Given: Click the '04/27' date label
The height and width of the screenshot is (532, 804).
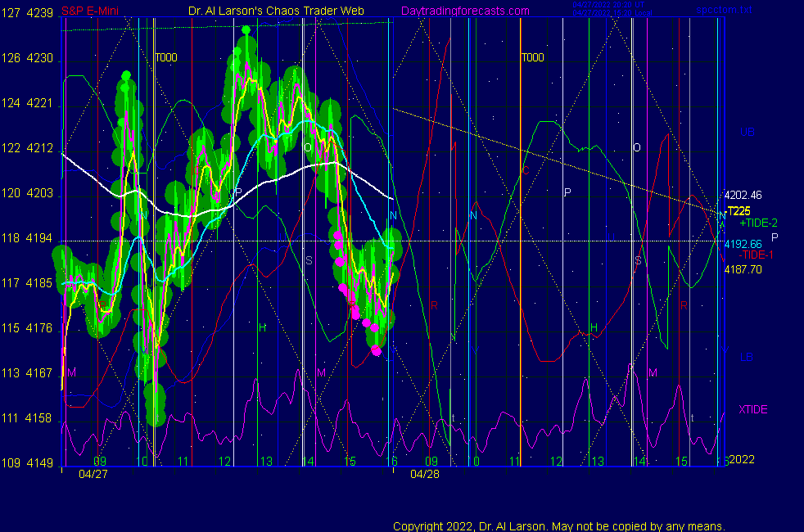Looking at the screenshot, I should [x=93, y=474].
